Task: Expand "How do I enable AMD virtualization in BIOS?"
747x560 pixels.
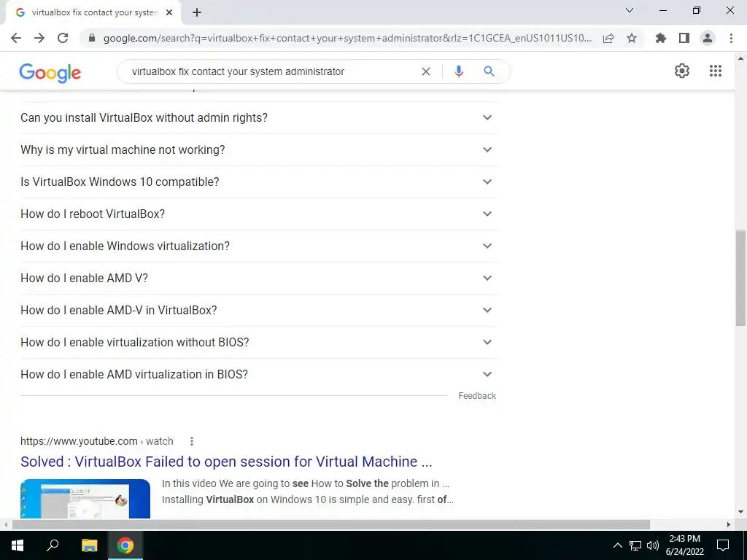Action: [258, 374]
